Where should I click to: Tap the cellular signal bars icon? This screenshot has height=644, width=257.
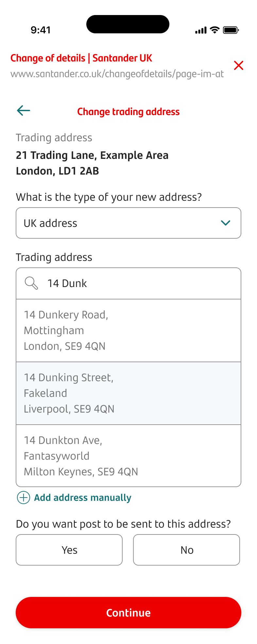click(x=201, y=30)
